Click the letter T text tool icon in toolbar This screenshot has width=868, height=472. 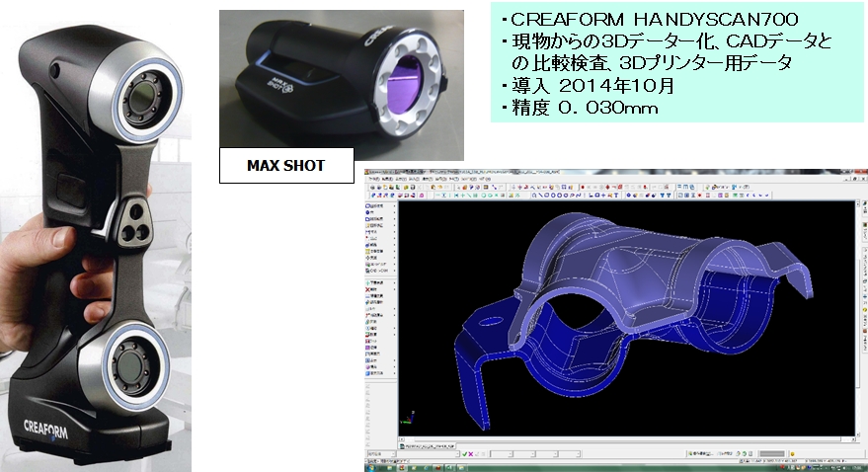pyautogui.click(x=616, y=196)
